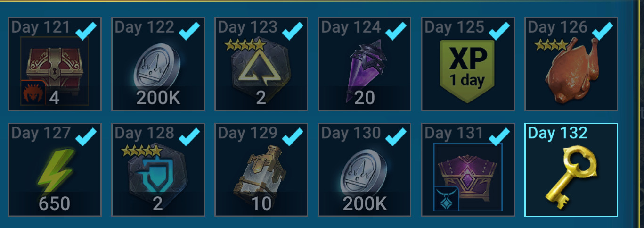Click the 200K amount under Day 122
Image resolution: width=644 pixels, height=228 pixels.
point(158,98)
